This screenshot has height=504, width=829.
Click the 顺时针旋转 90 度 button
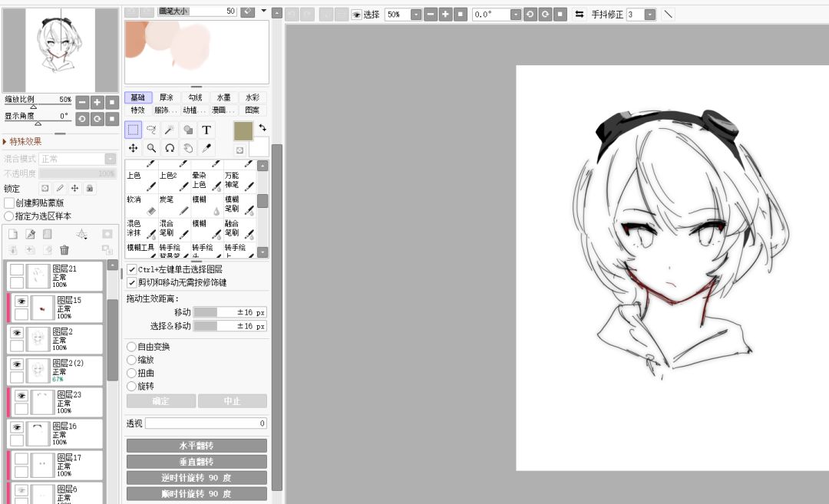tap(197, 494)
